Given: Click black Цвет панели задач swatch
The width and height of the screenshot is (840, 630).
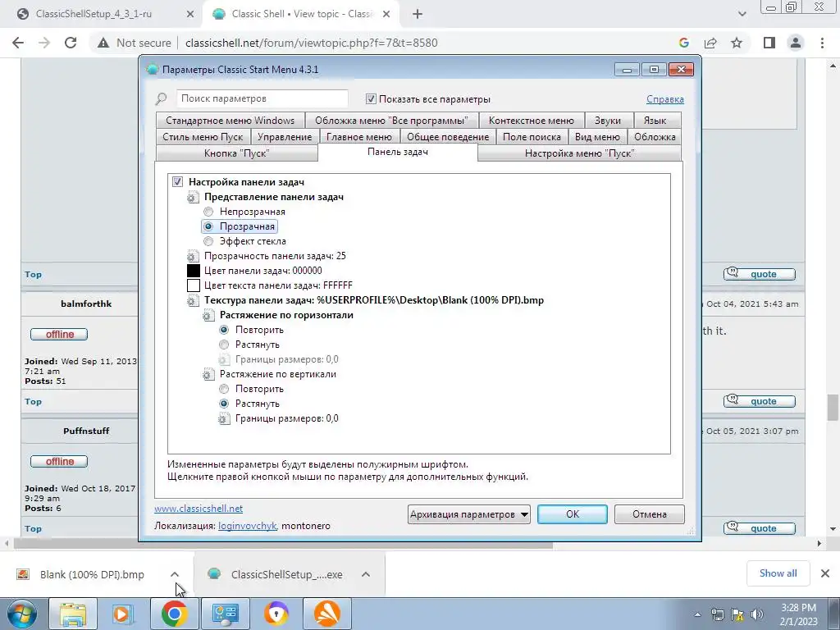Looking at the screenshot, I should pos(194,271).
